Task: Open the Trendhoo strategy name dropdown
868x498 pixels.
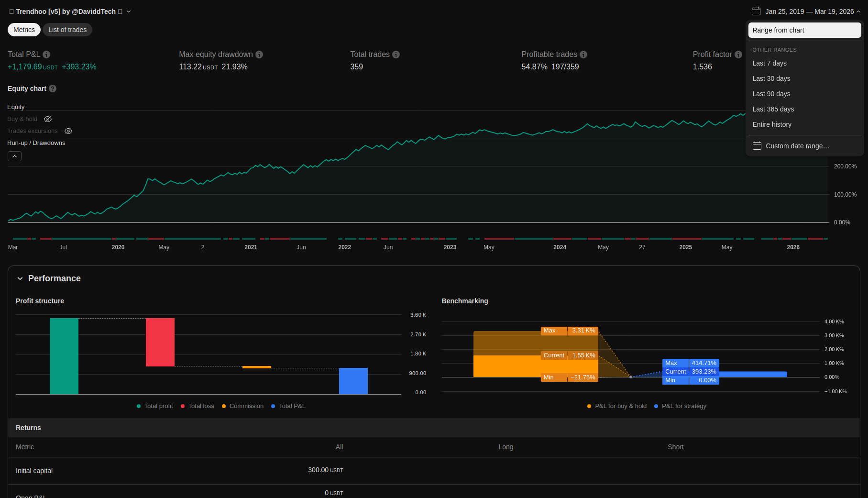Action: coord(129,11)
